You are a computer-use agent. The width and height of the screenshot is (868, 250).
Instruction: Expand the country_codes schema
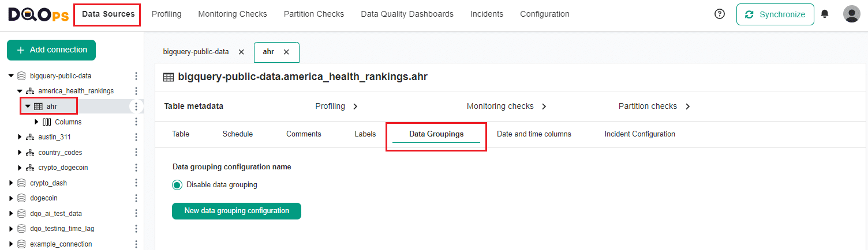[x=20, y=152]
